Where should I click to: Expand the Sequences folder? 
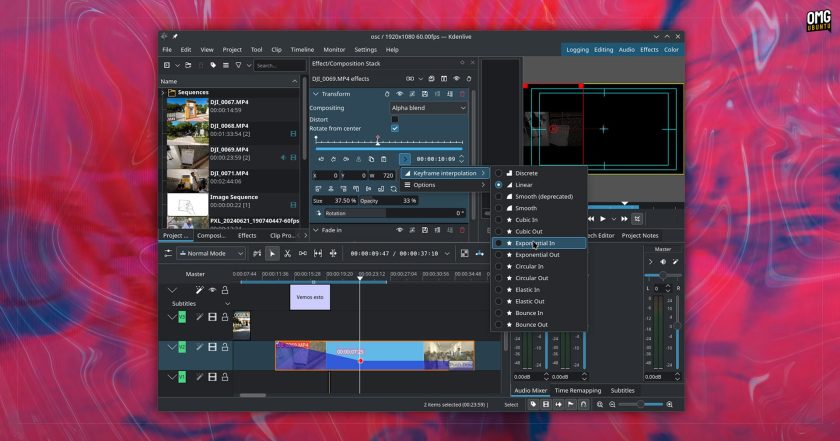pos(163,93)
